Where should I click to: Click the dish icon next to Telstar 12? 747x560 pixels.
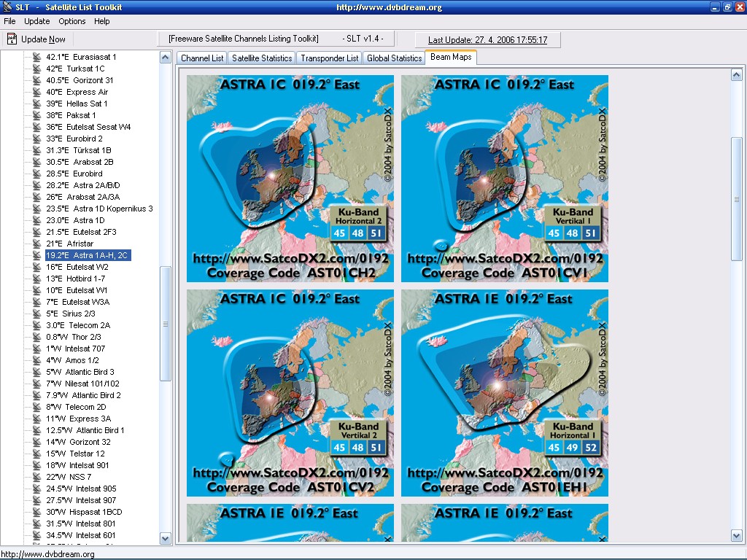click(x=36, y=454)
